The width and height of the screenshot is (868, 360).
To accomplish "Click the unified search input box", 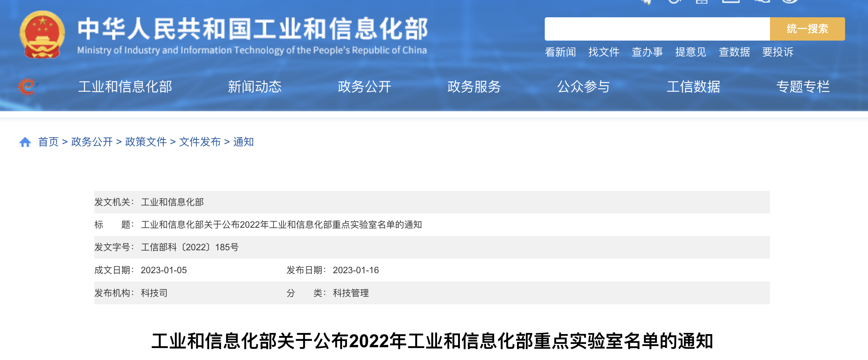I will tap(657, 29).
